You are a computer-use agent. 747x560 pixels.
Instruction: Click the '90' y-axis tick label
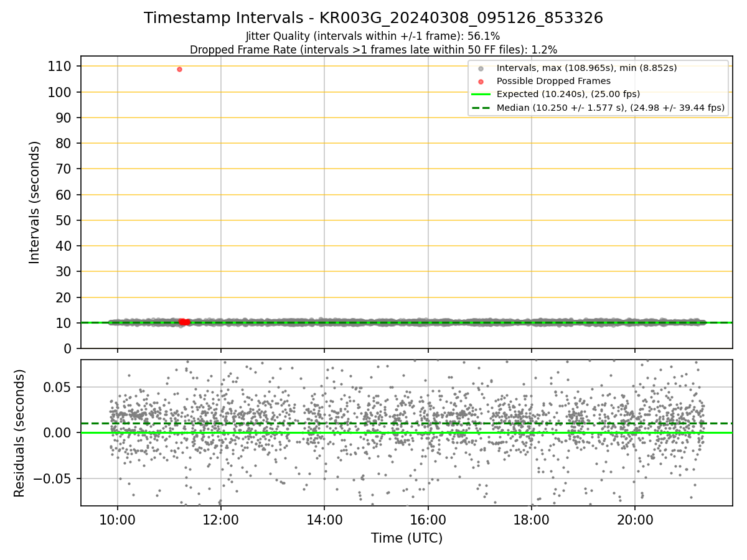pos(63,118)
